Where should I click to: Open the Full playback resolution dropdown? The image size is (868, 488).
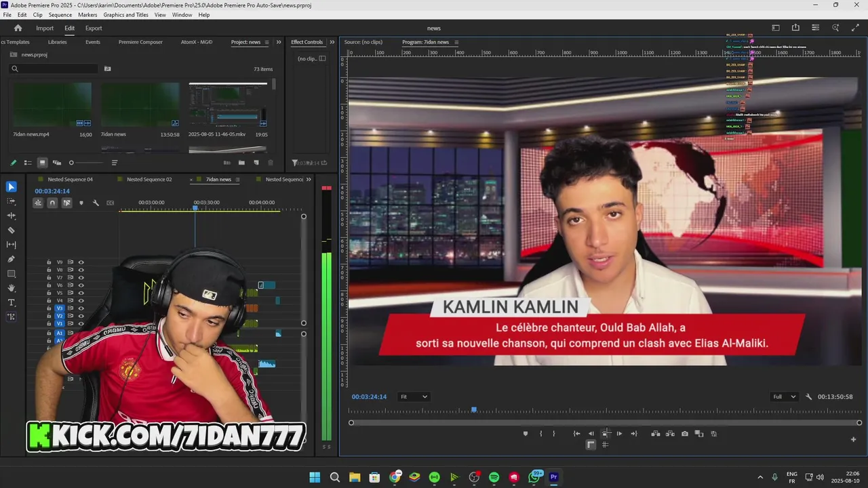point(784,396)
